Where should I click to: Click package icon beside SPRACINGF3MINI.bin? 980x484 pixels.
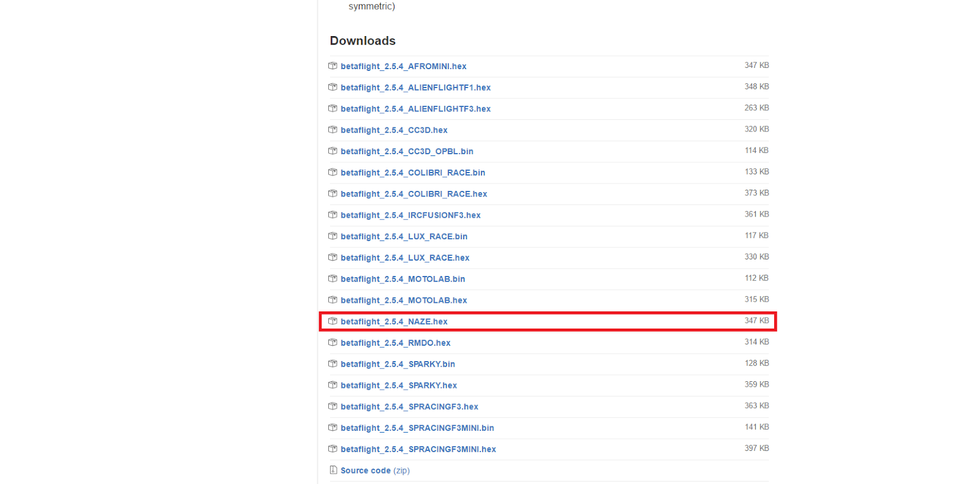click(x=333, y=427)
